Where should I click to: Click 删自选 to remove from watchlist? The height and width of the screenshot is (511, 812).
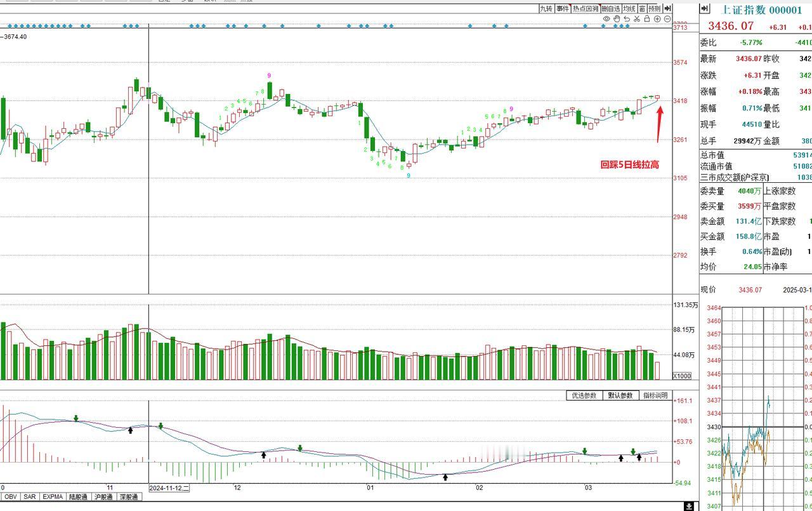611,8
